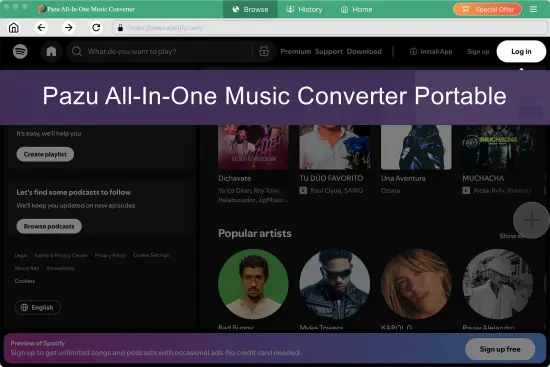
Task: Click the Spotify logo
Action: click(x=20, y=51)
